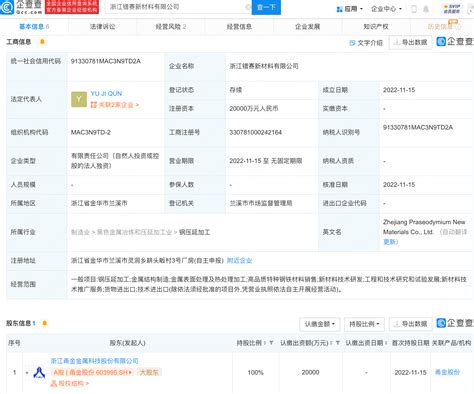Open the 企业中心 dropdown menu

(x=387, y=9)
